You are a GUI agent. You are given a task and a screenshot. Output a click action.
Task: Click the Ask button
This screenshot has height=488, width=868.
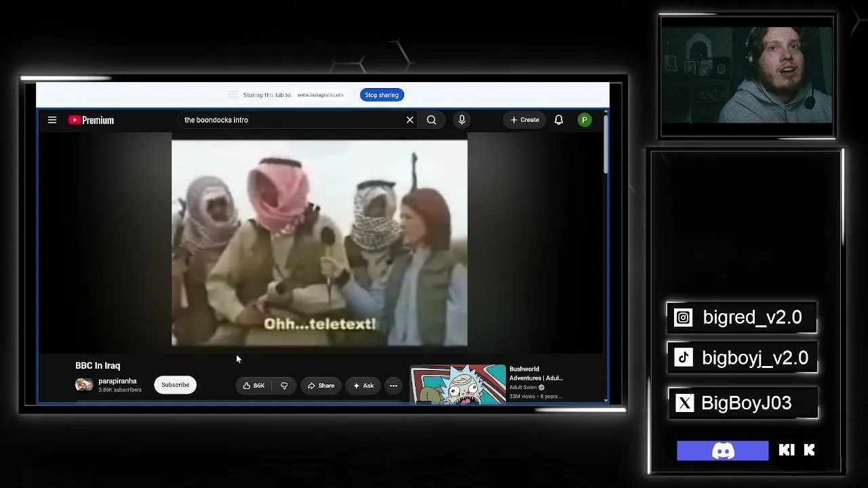tap(363, 386)
